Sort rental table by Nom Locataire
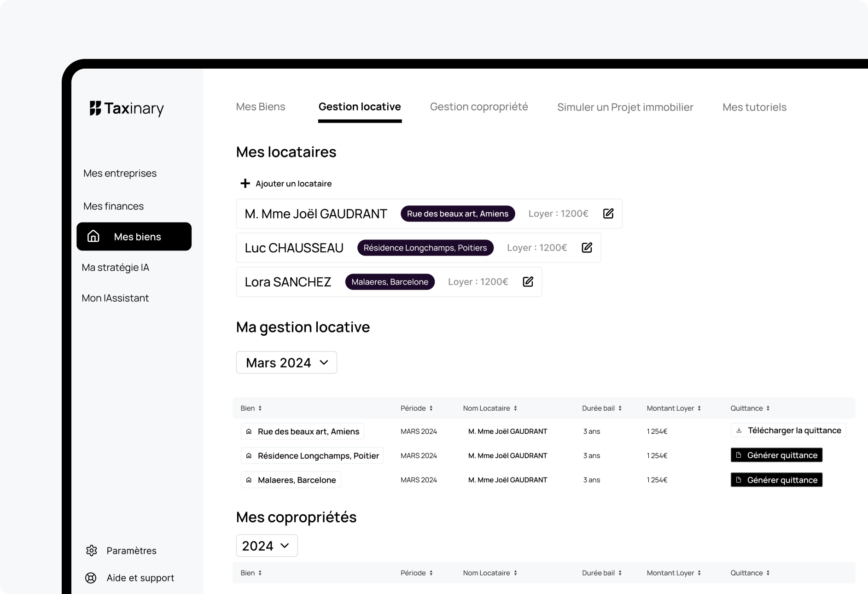The height and width of the screenshot is (594, 868). click(515, 408)
